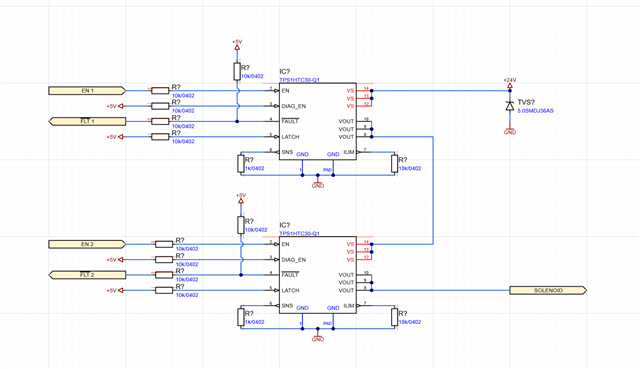Click the 5.0SMDJ36AS part value text
The width and height of the screenshot is (640, 369).
tap(536, 111)
